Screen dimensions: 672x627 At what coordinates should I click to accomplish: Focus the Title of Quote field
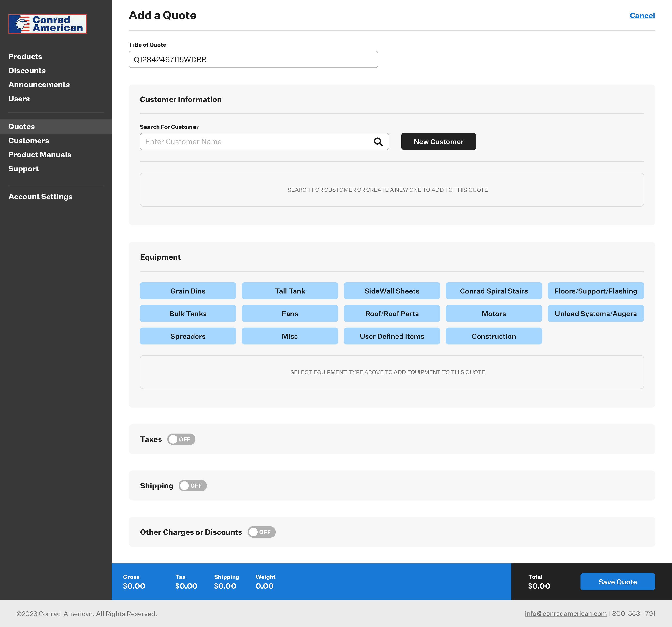tap(253, 60)
